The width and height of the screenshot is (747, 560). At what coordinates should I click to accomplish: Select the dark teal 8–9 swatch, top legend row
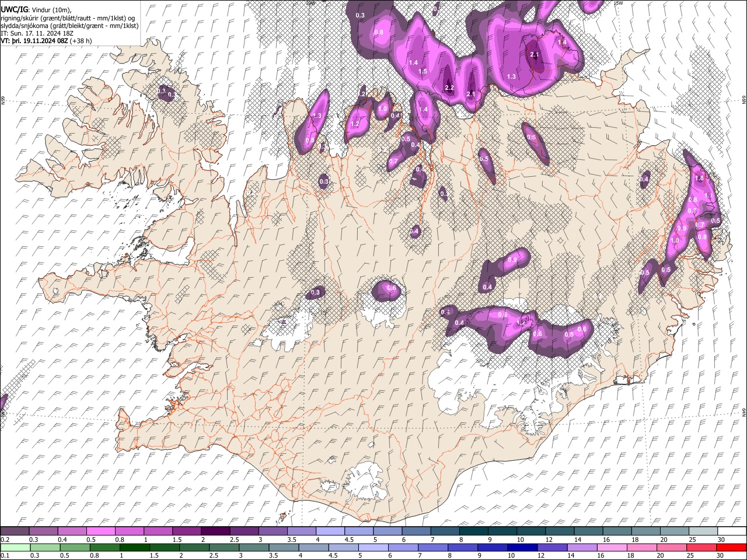tap(473, 531)
